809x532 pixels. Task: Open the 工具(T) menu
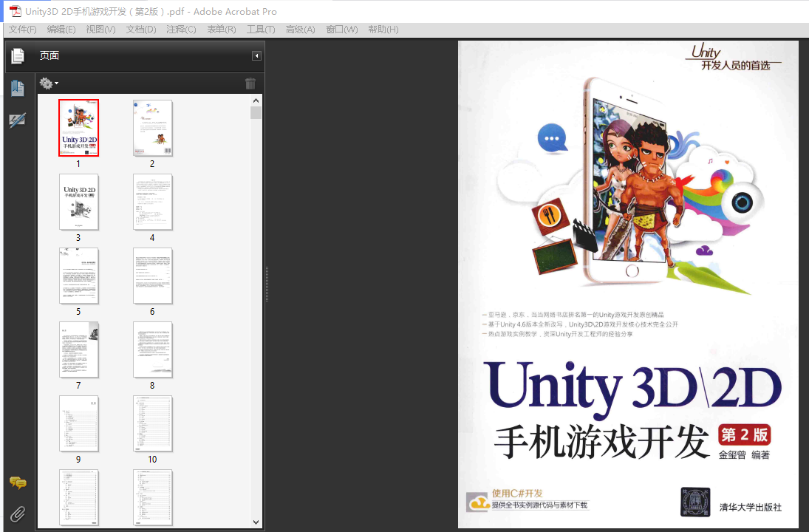coord(261,30)
